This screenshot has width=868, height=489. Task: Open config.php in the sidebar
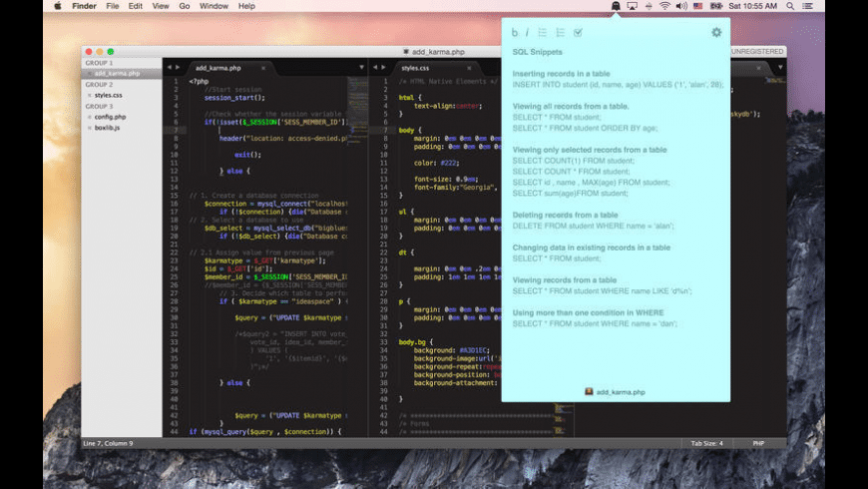pos(110,117)
